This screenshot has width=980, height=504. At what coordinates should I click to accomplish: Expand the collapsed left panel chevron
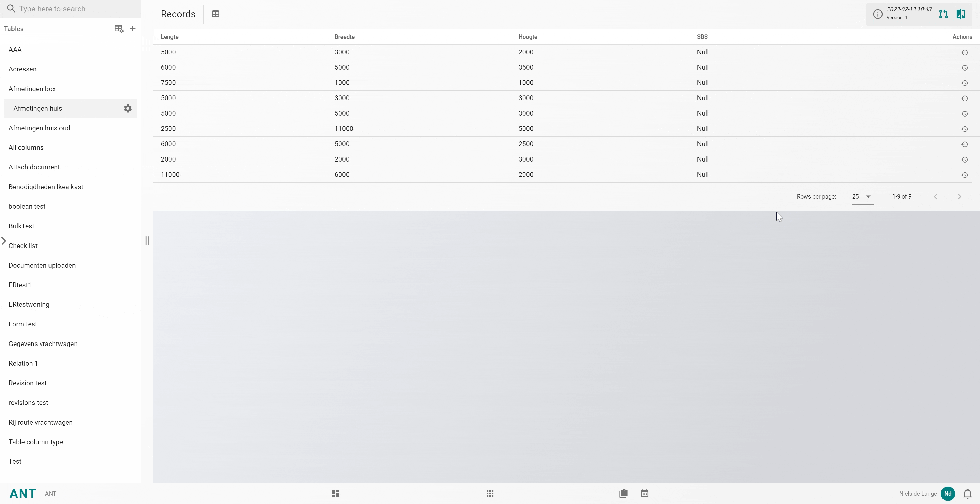4,241
